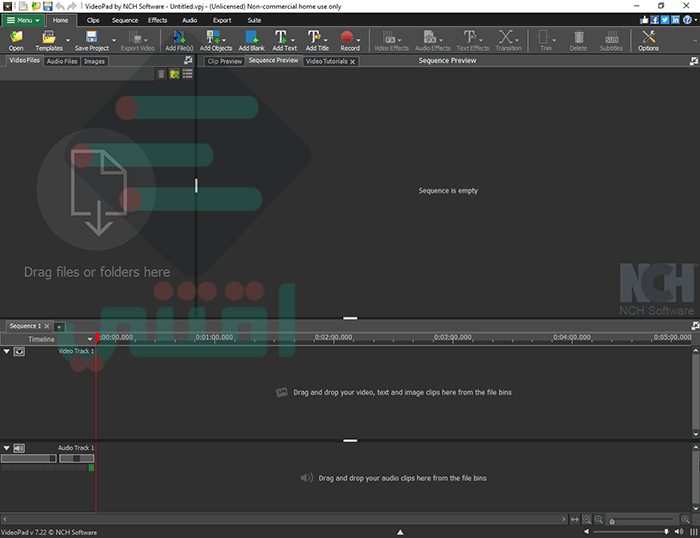The width and height of the screenshot is (700, 538).
Task: Open the Save Project dropdown arrow
Action: pyautogui.click(x=114, y=40)
